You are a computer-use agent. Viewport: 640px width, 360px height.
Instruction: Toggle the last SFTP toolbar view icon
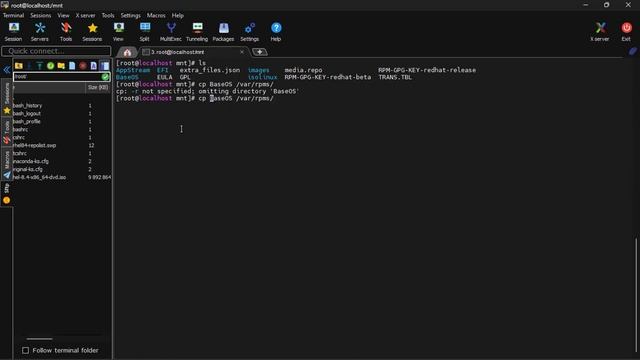point(105,66)
